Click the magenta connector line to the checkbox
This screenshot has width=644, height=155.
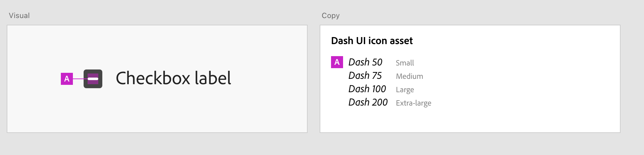click(78, 79)
